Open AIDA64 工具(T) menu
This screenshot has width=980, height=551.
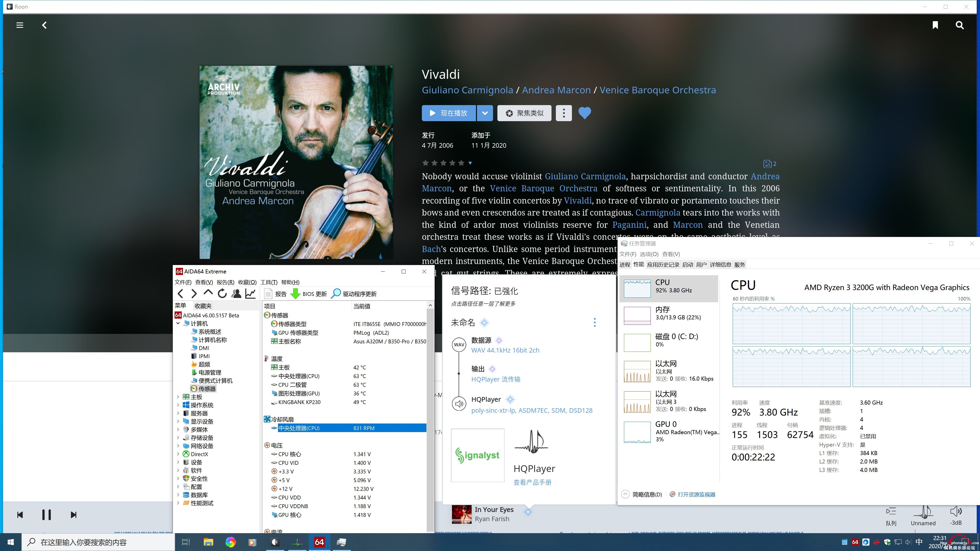point(269,282)
